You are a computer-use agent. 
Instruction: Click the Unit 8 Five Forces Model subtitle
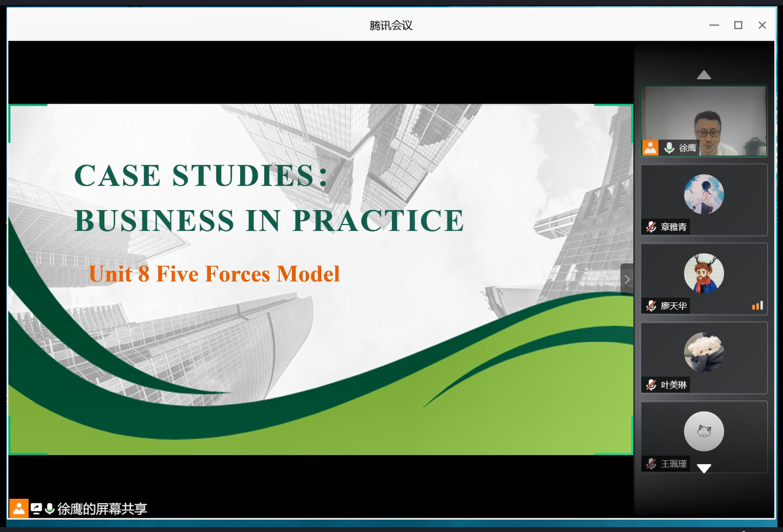[x=214, y=274]
